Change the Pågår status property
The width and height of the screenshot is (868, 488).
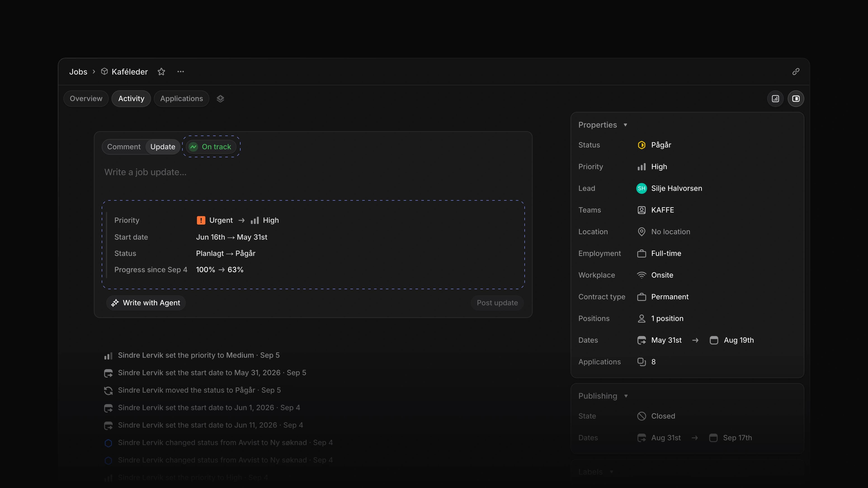[654, 145]
